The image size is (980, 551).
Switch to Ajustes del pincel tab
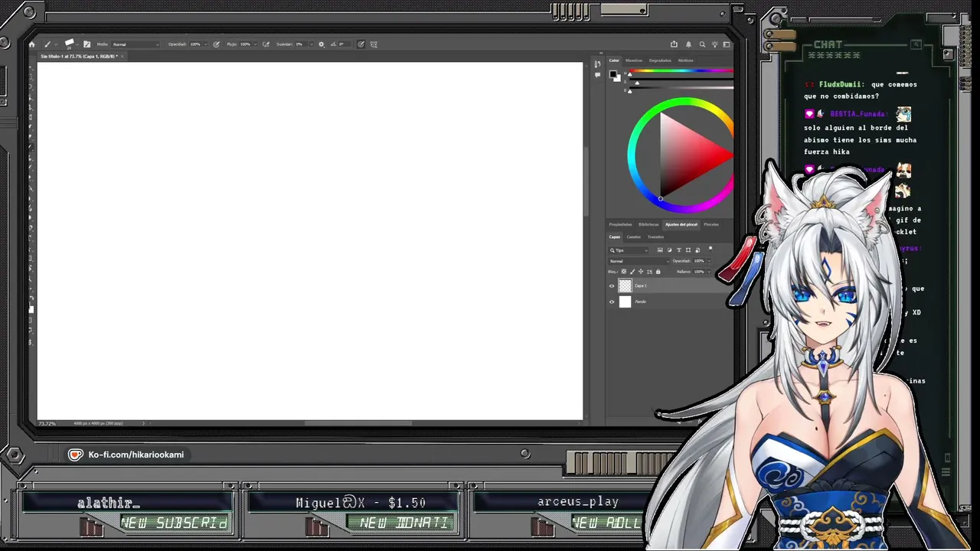click(x=681, y=224)
